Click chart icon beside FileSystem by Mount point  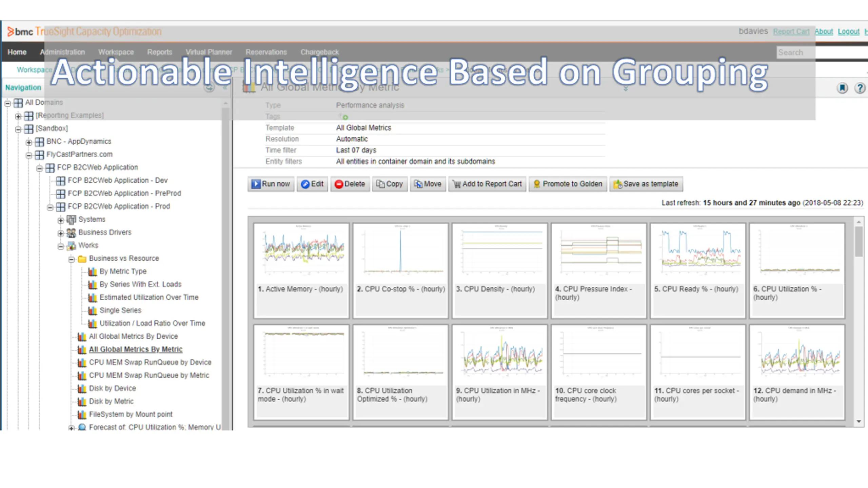pyautogui.click(x=82, y=414)
